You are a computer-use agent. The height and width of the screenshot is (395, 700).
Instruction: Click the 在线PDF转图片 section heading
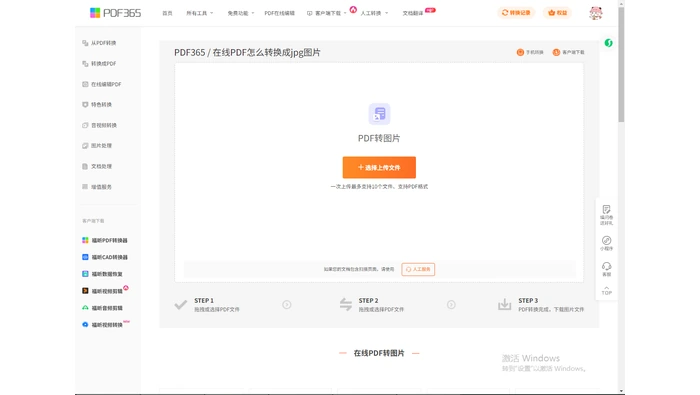pos(379,353)
